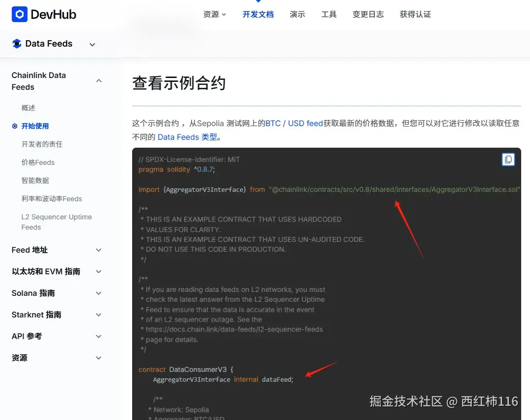
Task: Expand the sidebar 资源 section
Action: tap(99, 358)
